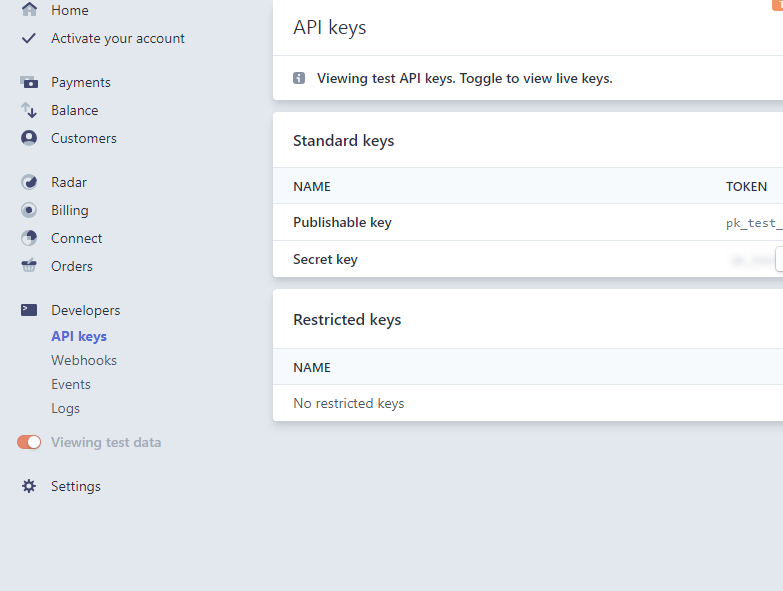Open the Webhooks page

[x=84, y=360]
